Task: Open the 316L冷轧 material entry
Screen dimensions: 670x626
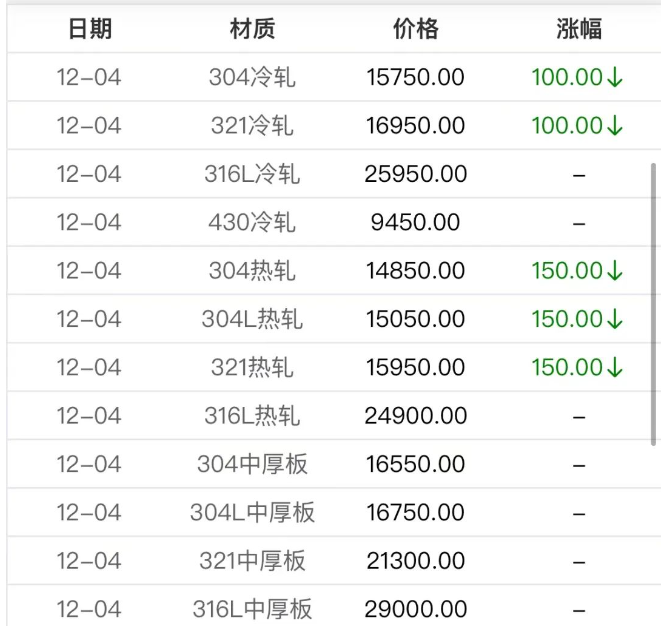Action: coord(252,174)
